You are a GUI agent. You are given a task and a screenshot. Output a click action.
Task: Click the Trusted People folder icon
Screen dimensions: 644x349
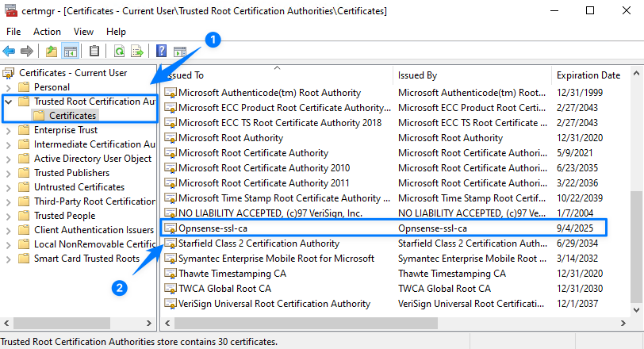25,216
